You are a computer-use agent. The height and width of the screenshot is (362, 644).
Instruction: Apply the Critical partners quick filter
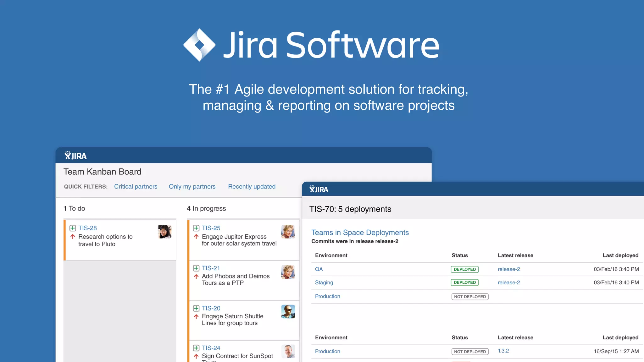coord(136,187)
